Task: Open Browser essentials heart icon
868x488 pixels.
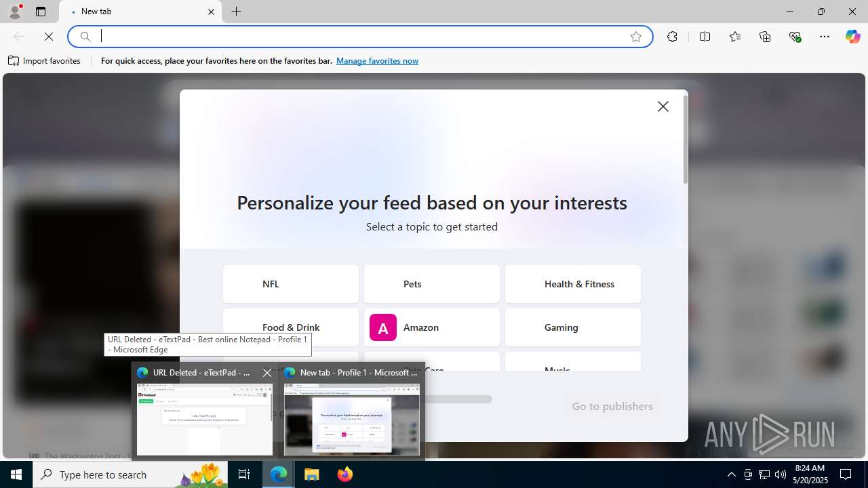Action: pyautogui.click(x=795, y=37)
